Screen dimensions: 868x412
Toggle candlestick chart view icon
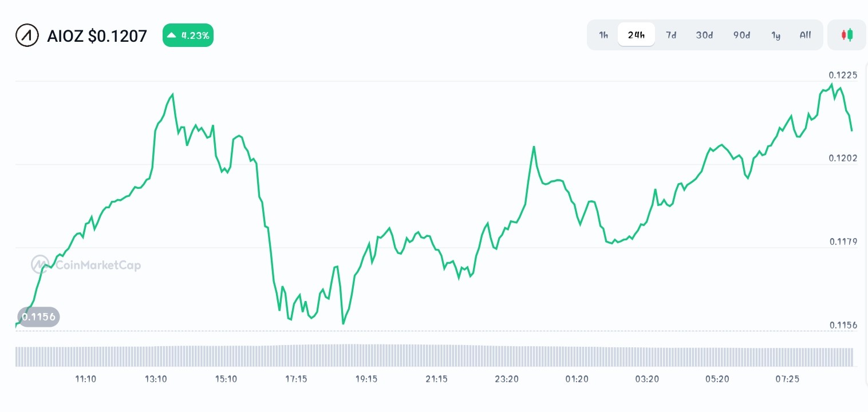click(x=847, y=35)
